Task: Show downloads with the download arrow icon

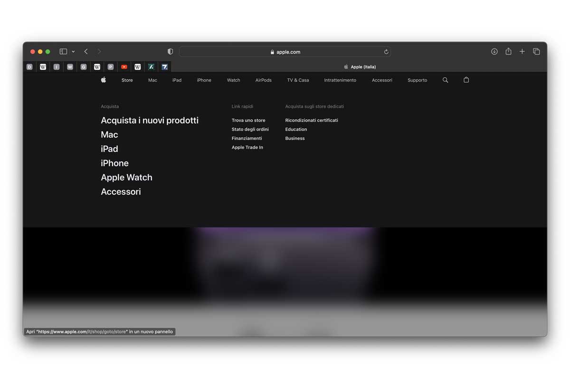Action: 494,51
